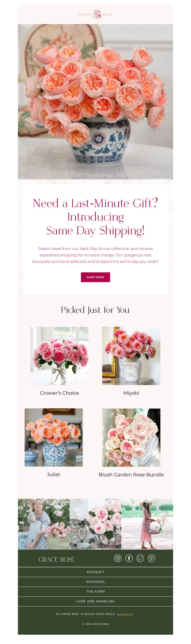Viewport: 191px width, 644px height.
Task: Click the woman in blue dress photo
Action: click(44, 524)
